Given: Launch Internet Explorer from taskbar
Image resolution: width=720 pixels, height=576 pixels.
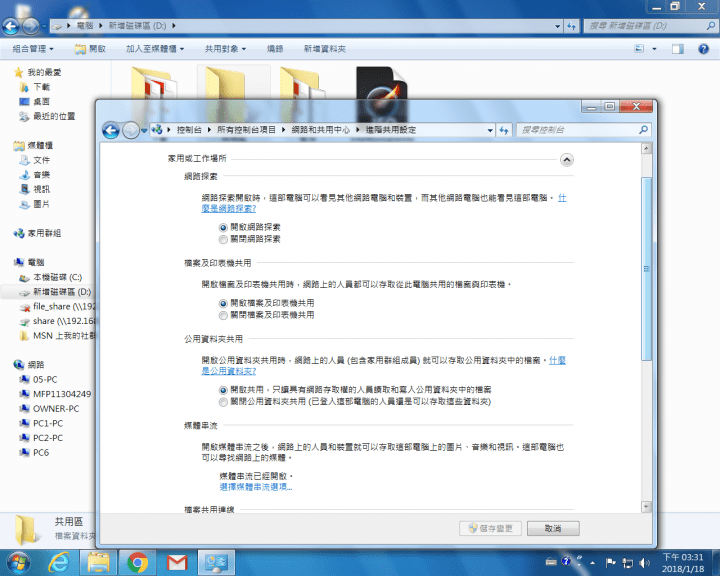Looking at the screenshot, I should (58, 562).
